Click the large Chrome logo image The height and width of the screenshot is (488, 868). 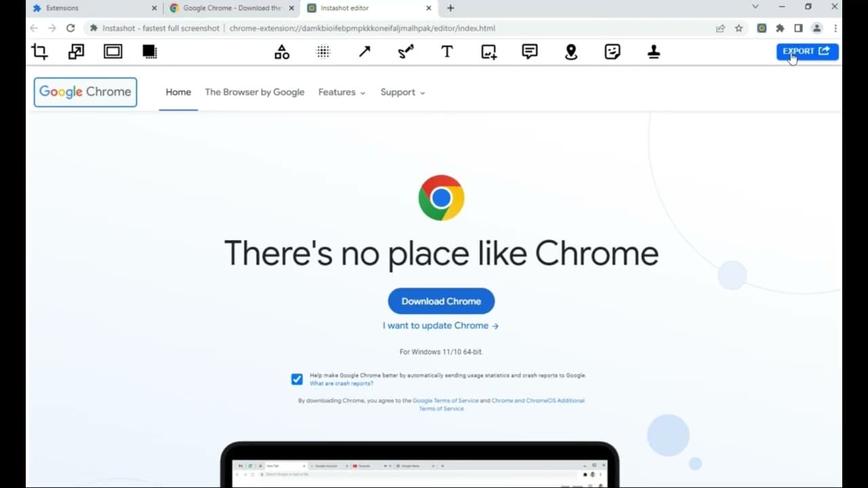coord(441,198)
